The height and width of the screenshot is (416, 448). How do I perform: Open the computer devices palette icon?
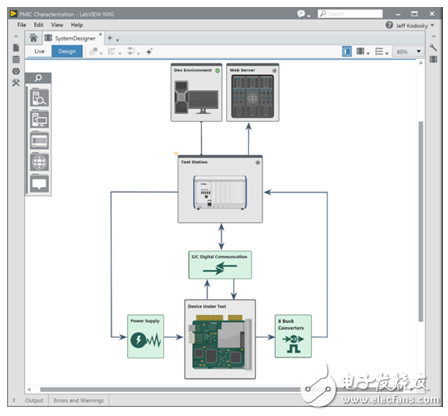click(39, 120)
